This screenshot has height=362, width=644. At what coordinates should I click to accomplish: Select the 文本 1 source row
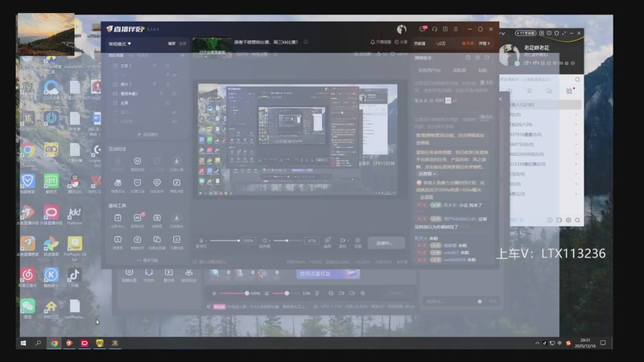point(146,66)
